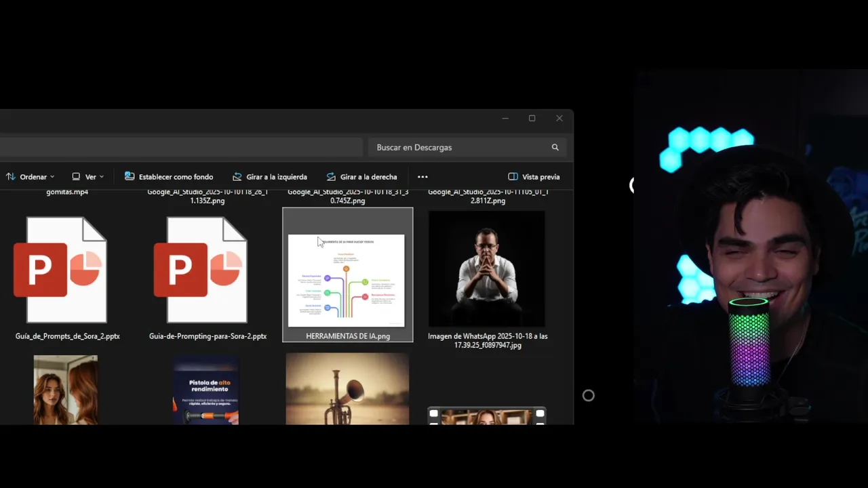Click file name ending in 1.135Z.png

208,196
